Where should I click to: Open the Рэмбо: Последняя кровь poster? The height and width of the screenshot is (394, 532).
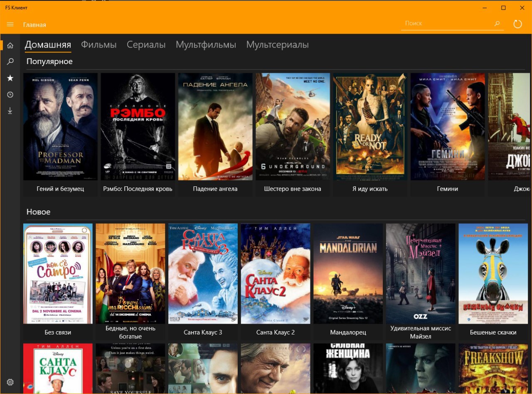point(138,126)
